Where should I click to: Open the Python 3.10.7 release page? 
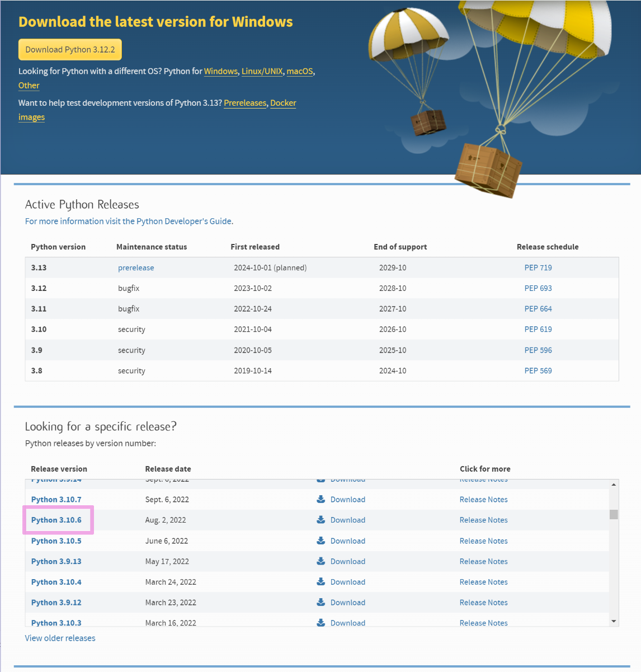tap(56, 499)
